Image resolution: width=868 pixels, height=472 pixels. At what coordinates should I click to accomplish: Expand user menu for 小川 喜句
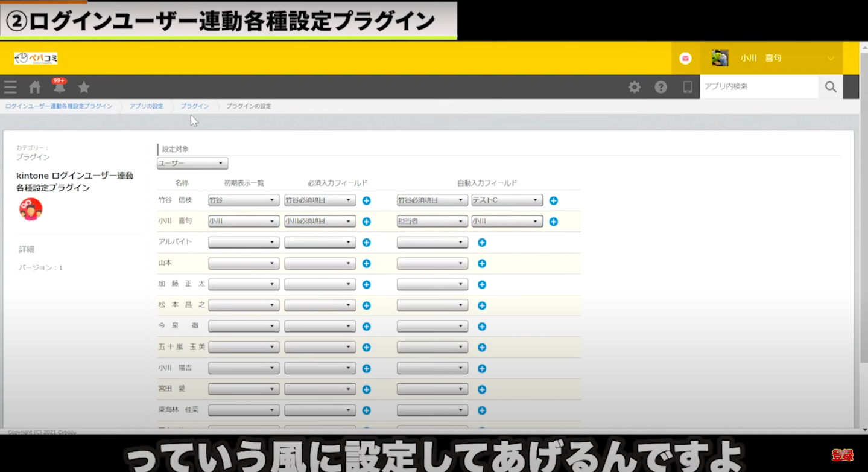click(831, 58)
